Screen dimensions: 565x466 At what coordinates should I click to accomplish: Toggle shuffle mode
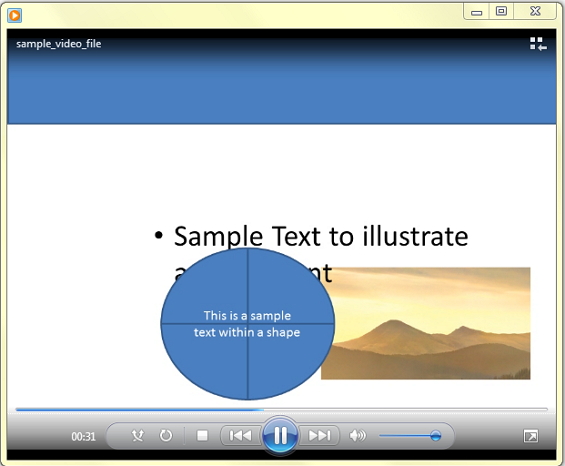(x=137, y=436)
